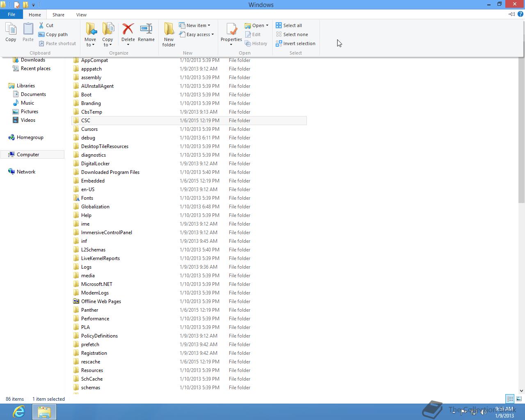Image resolution: width=525 pixels, height=420 pixels.
Task: Click Paste shortcut option
Action: (57, 43)
